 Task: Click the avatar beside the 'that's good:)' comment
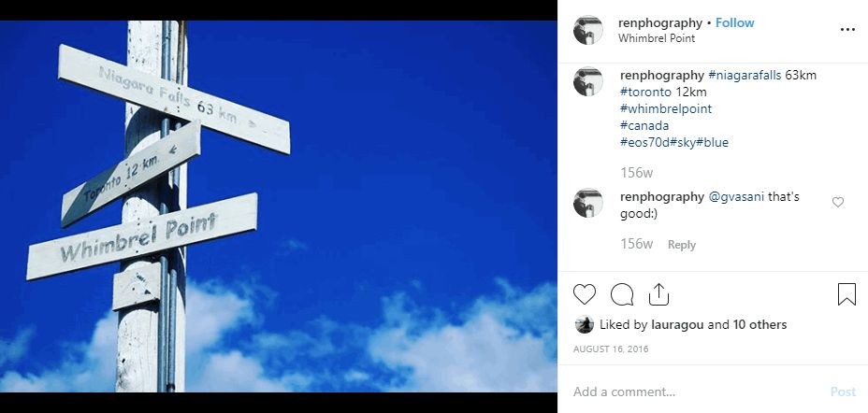click(588, 203)
